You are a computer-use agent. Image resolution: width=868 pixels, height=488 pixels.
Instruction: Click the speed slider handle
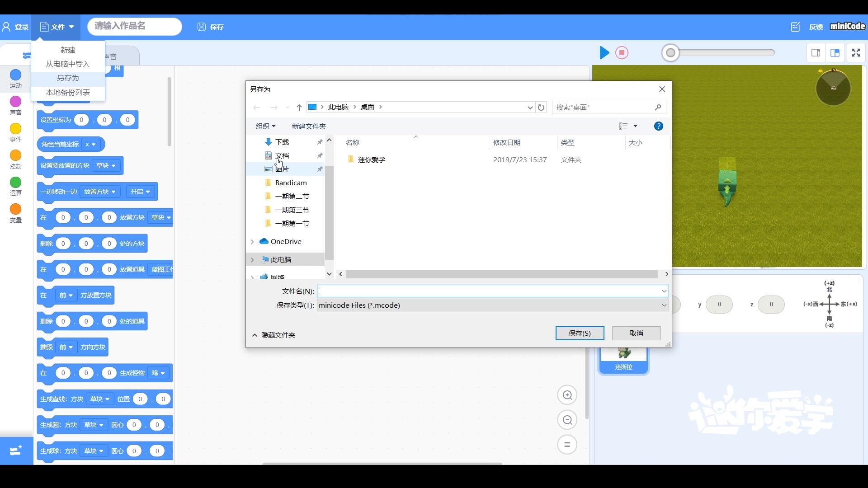[x=671, y=53]
